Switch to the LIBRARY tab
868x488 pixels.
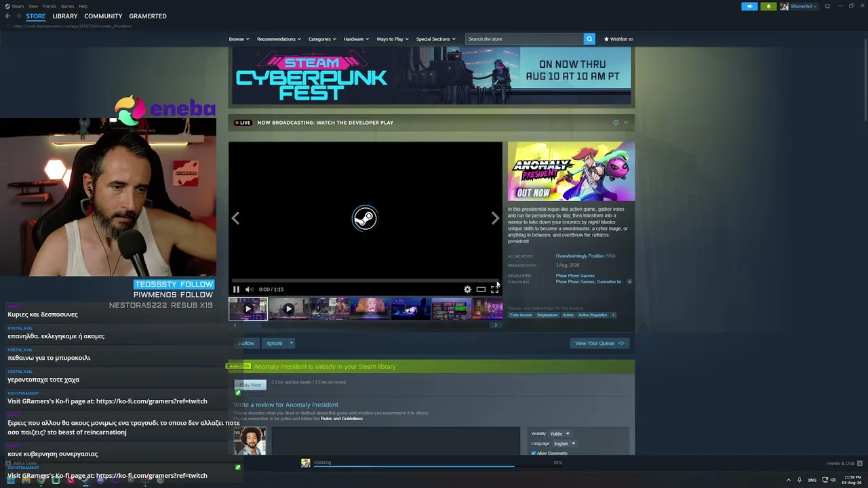pos(65,16)
